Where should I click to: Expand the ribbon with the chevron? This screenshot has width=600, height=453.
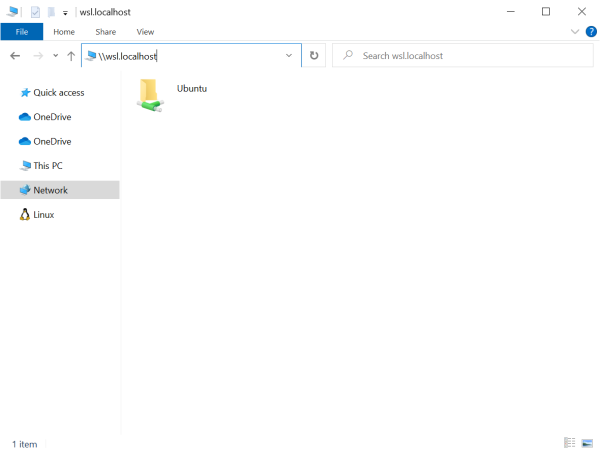(x=575, y=31)
